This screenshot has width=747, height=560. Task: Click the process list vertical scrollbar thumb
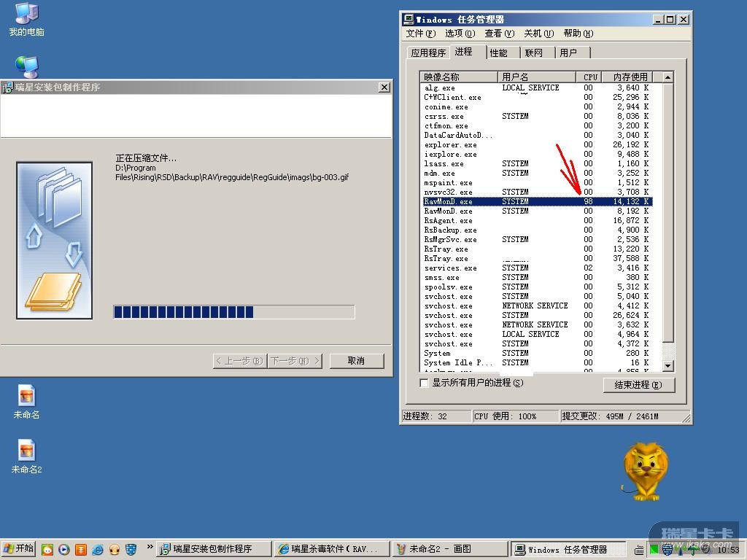668,212
